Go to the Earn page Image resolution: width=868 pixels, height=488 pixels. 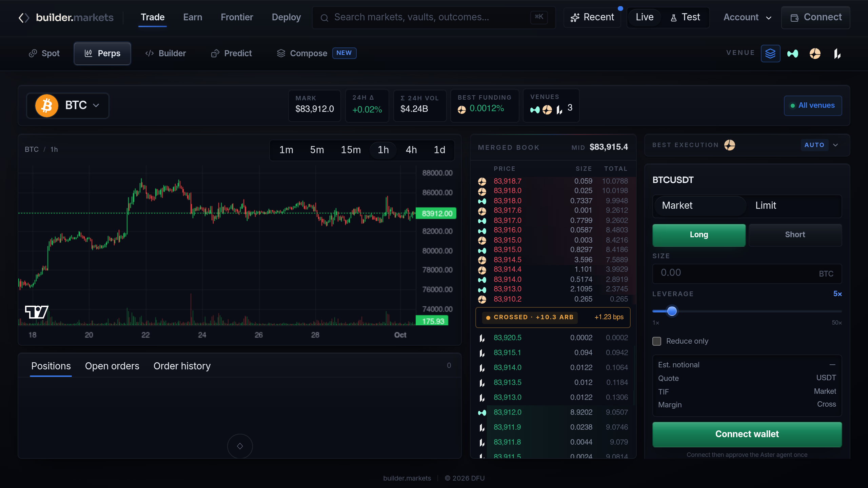pyautogui.click(x=193, y=17)
